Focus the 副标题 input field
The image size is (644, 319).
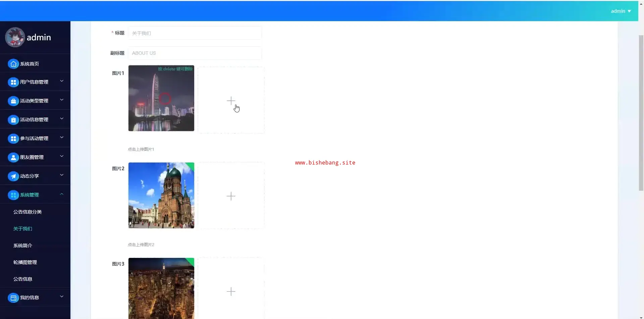195,53
